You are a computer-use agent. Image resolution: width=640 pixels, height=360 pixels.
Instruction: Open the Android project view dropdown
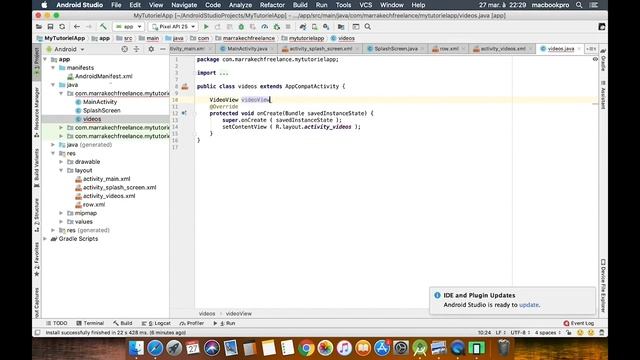[65, 49]
